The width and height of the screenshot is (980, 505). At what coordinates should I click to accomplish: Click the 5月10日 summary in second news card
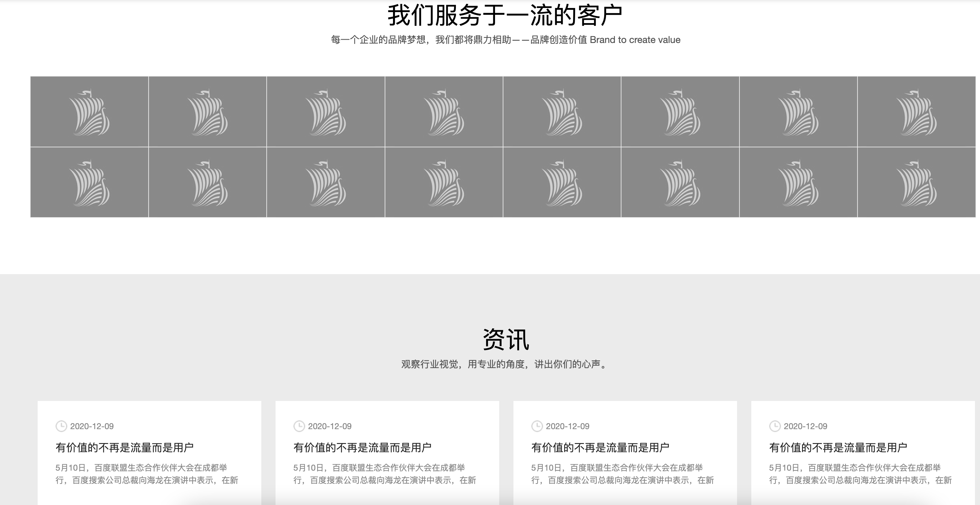tap(385, 474)
